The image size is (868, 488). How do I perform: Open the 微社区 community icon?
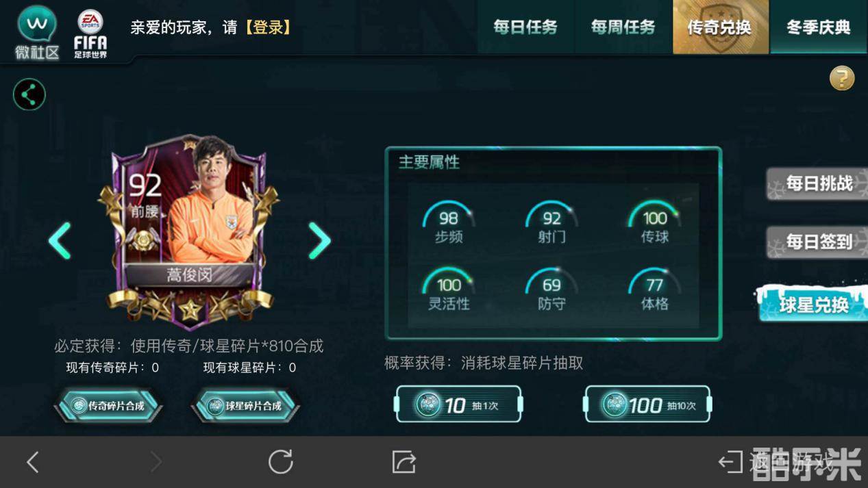[37, 32]
